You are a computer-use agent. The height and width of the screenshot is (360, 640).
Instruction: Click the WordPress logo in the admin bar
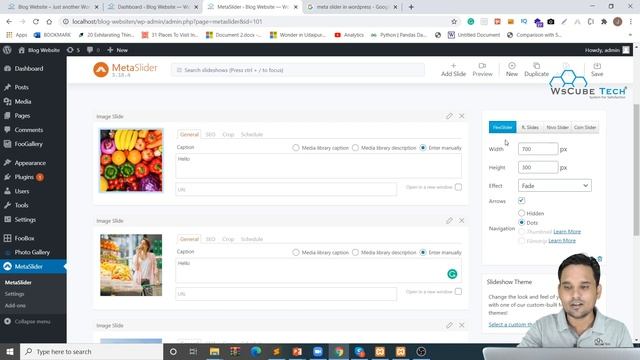point(7,50)
